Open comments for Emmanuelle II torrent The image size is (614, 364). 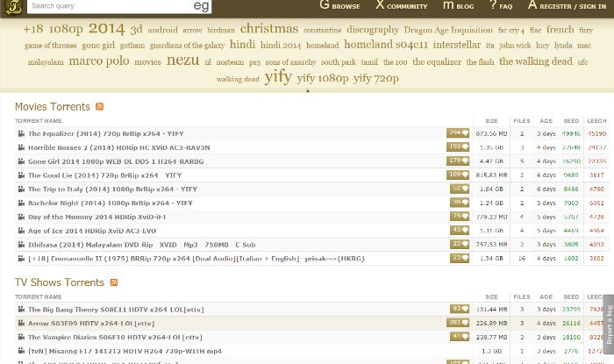click(x=460, y=259)
